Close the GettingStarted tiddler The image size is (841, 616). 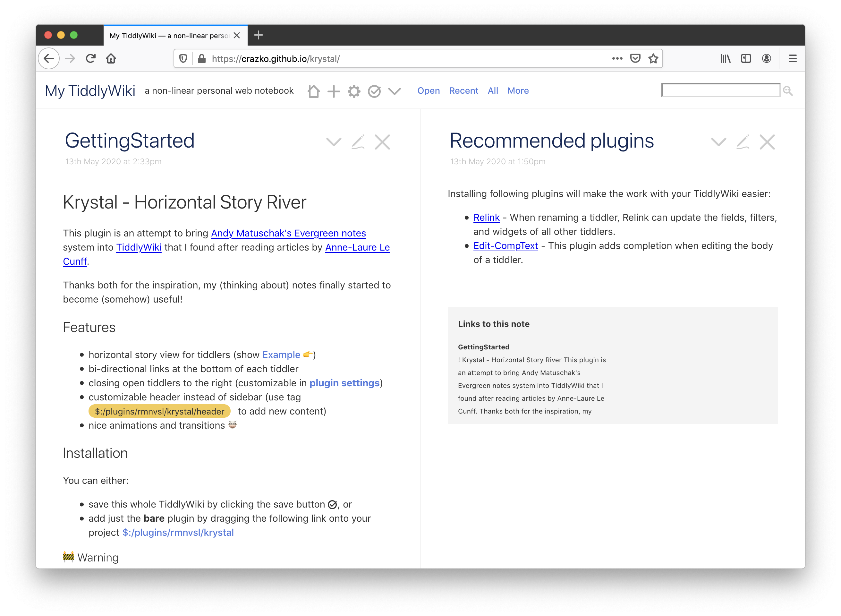[x=382, y=142]
